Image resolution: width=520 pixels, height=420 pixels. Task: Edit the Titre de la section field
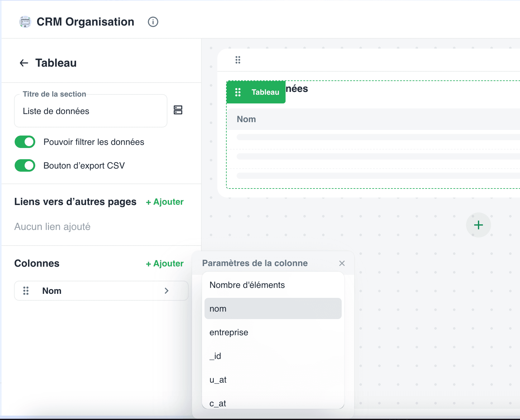pyautogui.click(x=91, y=111)
